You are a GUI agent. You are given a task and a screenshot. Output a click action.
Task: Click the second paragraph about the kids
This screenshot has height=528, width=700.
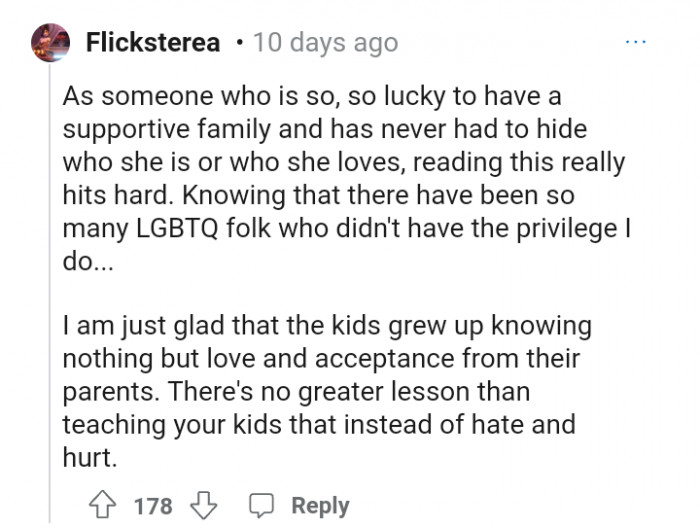click(320, 390)
